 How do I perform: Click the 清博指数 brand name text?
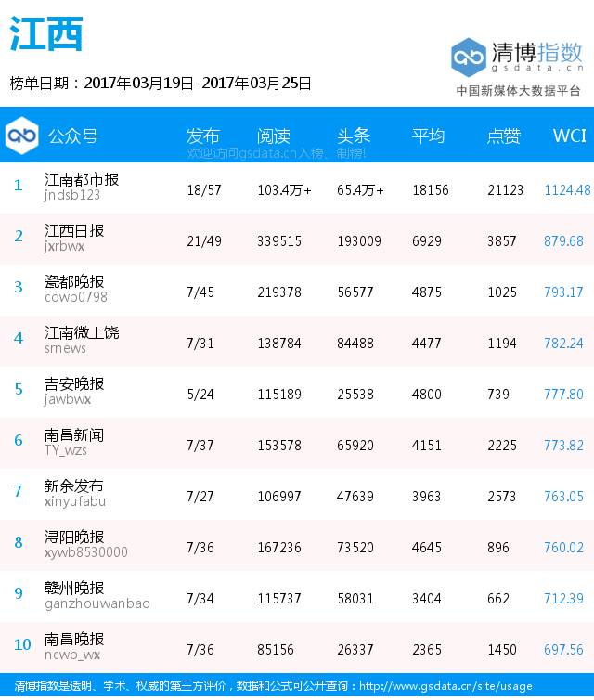[536, 52]
